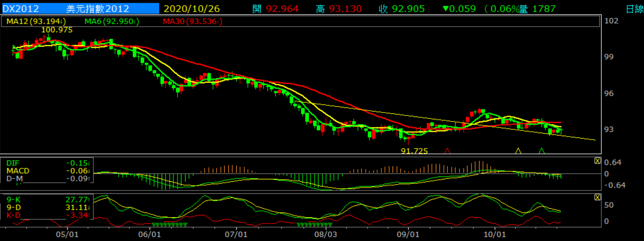The image size is (644, 241).
Task: Click the June oversold green triangle markers
Action: (169, 225)
